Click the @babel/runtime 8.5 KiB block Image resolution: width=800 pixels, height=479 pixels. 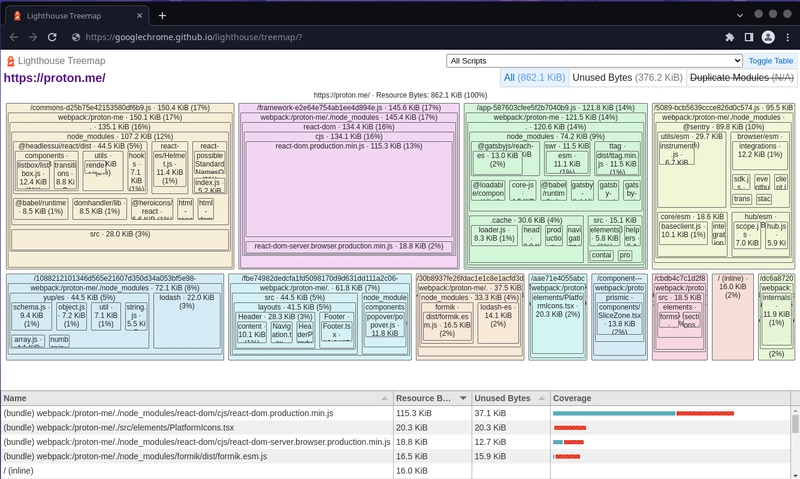(x=41, y=208)
